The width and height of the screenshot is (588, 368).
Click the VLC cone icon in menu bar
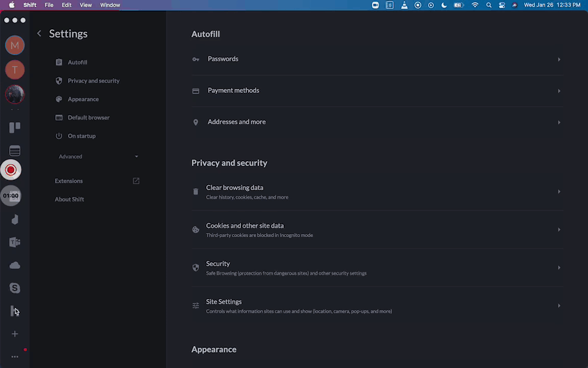click(404, 5)
